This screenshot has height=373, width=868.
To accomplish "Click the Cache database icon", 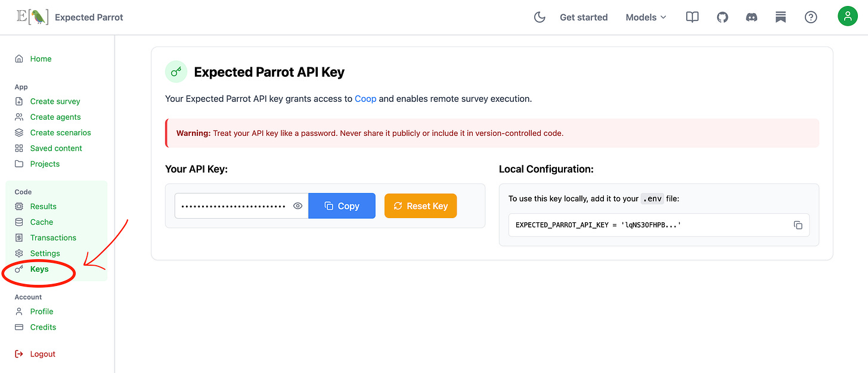I will point(19,222).
